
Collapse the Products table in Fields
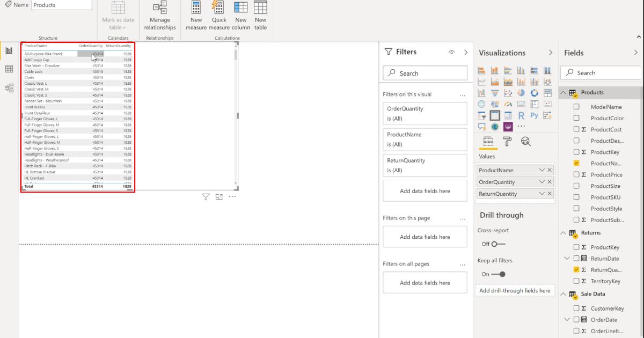pos(562,92)
